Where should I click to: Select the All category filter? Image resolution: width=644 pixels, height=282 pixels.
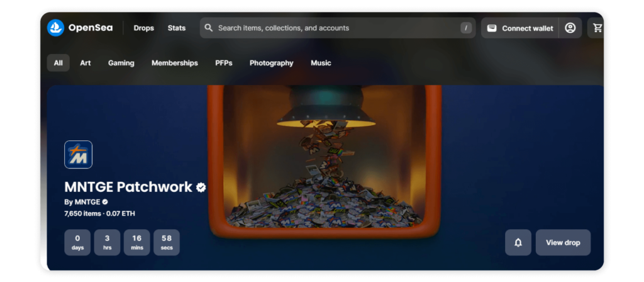click(58, 63)
